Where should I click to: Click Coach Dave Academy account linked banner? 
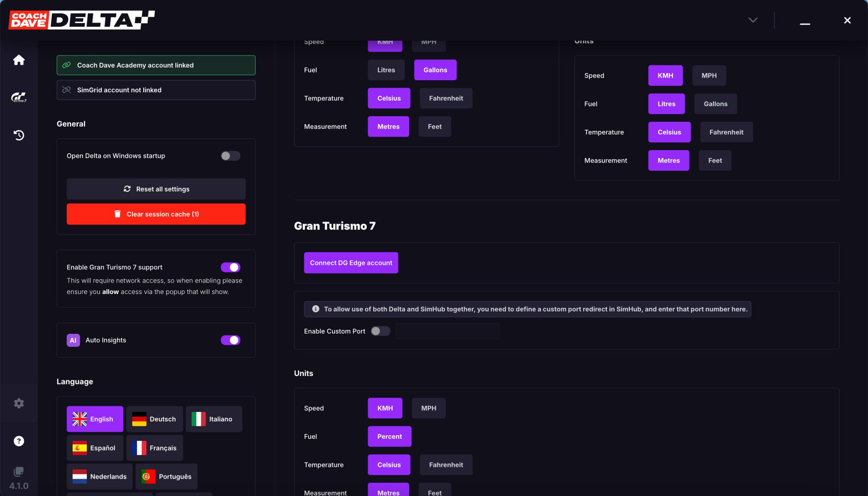coord(156,65)
